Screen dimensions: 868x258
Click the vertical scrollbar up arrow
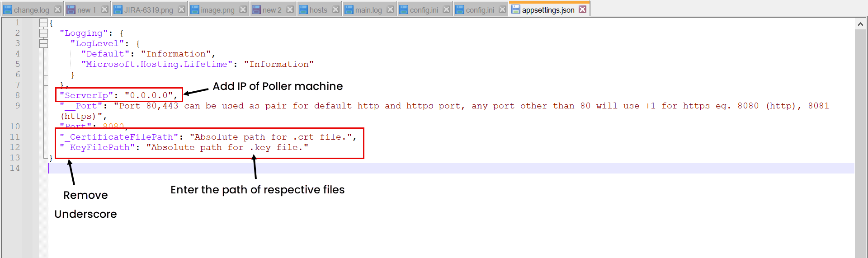(x=860, y=24)
